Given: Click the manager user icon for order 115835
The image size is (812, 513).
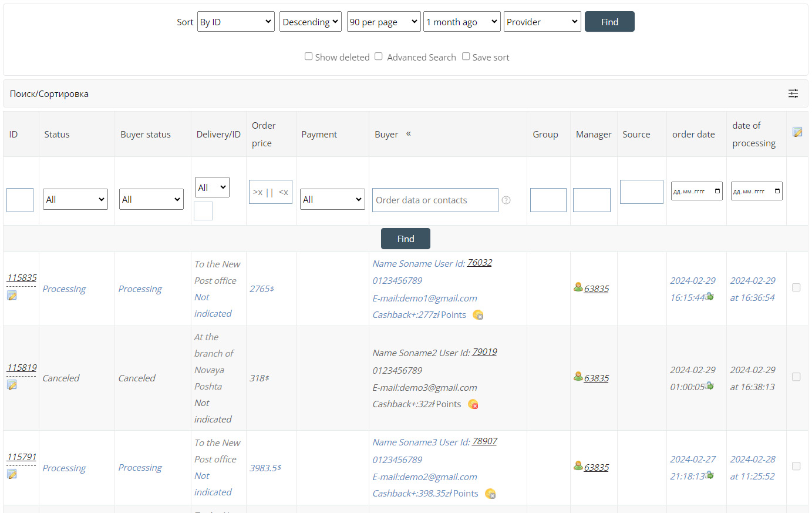Looking at the screenshot, I should point(578,287).
